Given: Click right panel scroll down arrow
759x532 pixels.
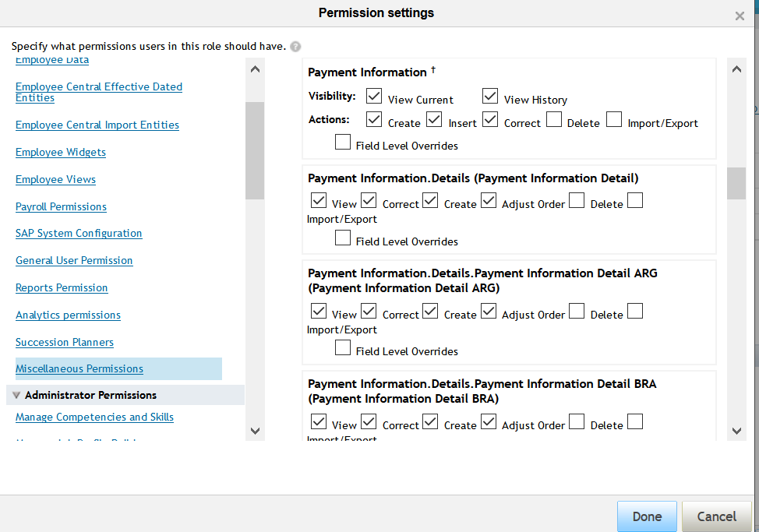Looking at the screenshot, I should [x=736, y=431].
